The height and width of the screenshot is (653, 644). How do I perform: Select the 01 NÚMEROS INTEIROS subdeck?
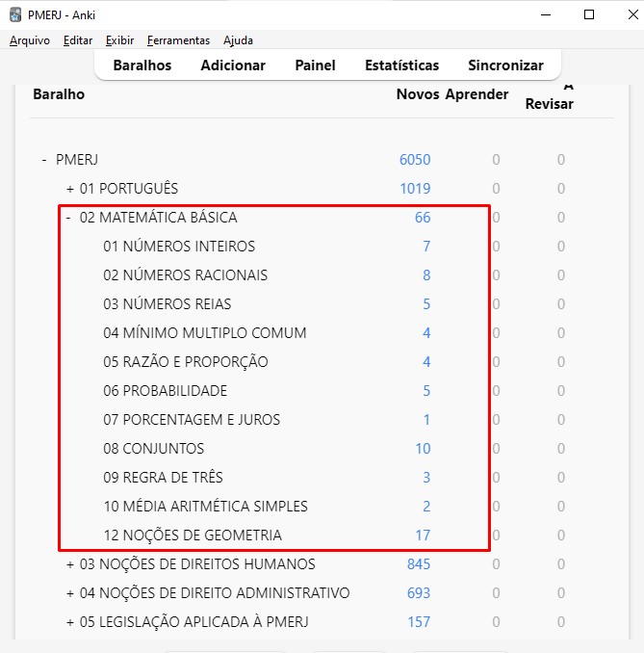(179, 247)
